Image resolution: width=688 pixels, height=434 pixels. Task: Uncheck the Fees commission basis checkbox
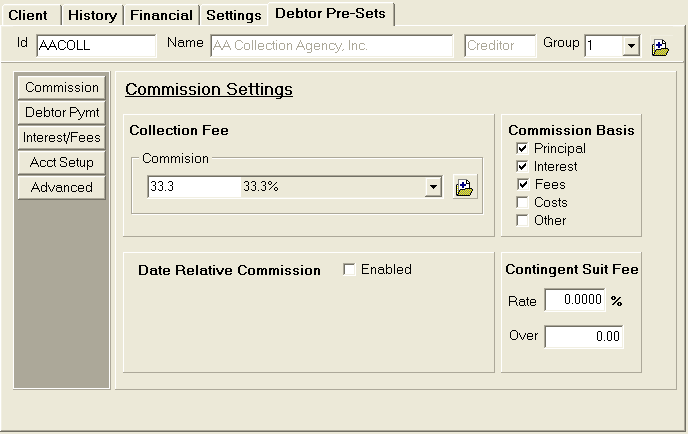[522, 184]
